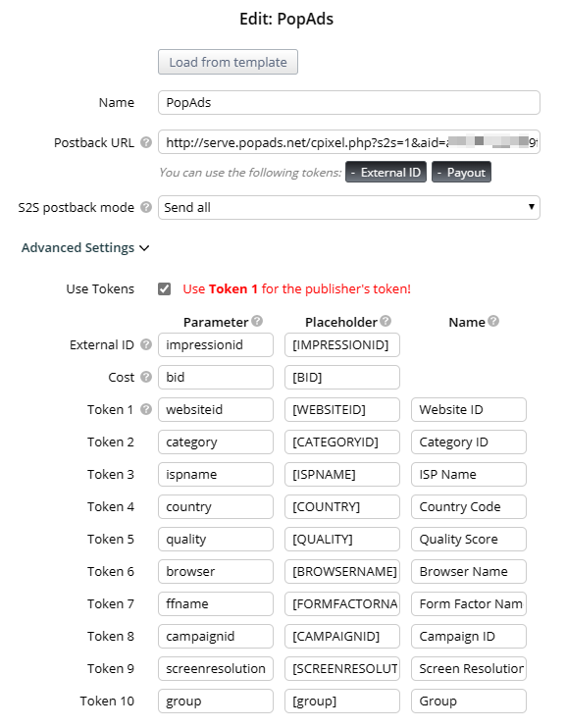The height and width of the screenshot is (728, 566).
Task: Insert the External ID token
Action: point(386,173)
